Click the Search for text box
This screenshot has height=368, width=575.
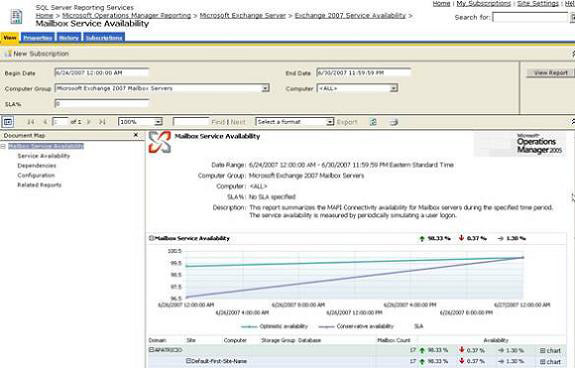530,17
